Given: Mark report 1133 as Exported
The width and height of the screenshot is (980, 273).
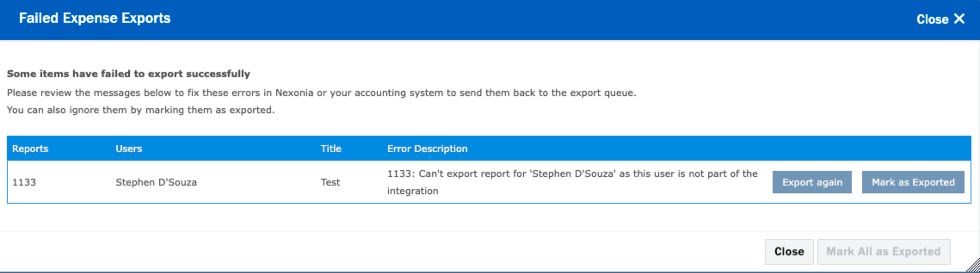Looking at the screenshot, I should click(913, 182).
